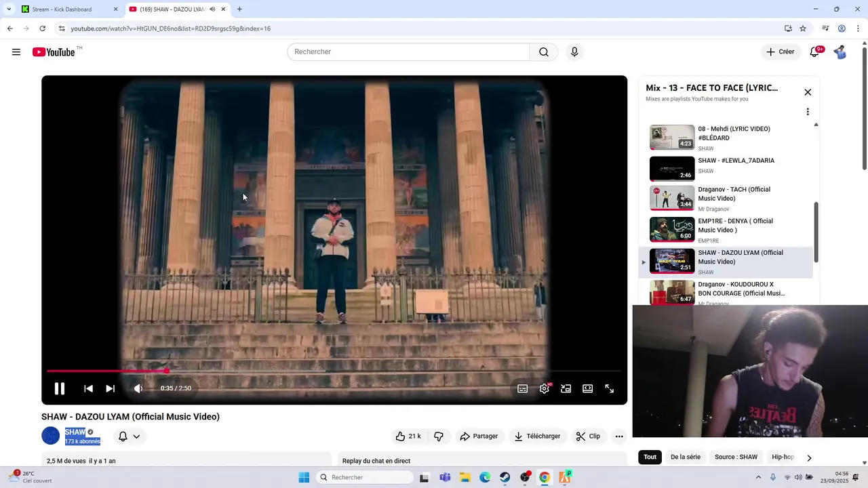The width and height of the screenshot is (868, 488).
Task: Start voice search with microphone icon
Action: tap(574, 52)
